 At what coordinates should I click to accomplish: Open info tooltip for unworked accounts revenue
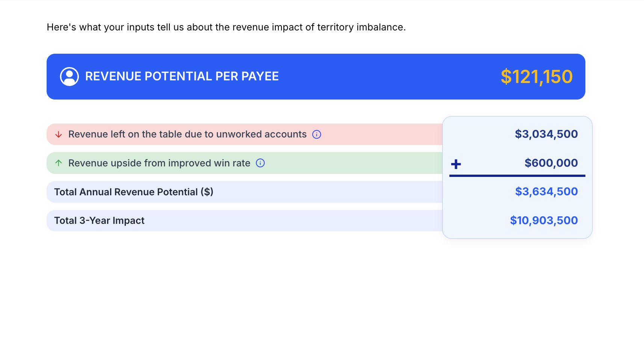point(317,134)
